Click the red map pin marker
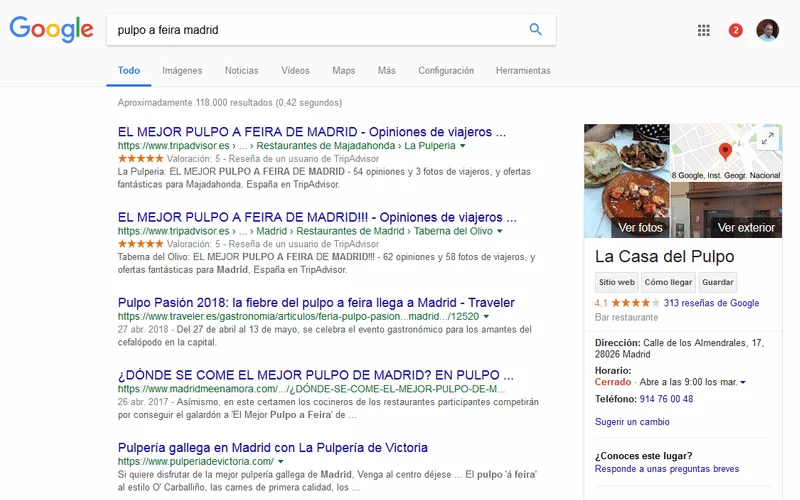This screenshot has height=500, width=800. click(725, 152)
